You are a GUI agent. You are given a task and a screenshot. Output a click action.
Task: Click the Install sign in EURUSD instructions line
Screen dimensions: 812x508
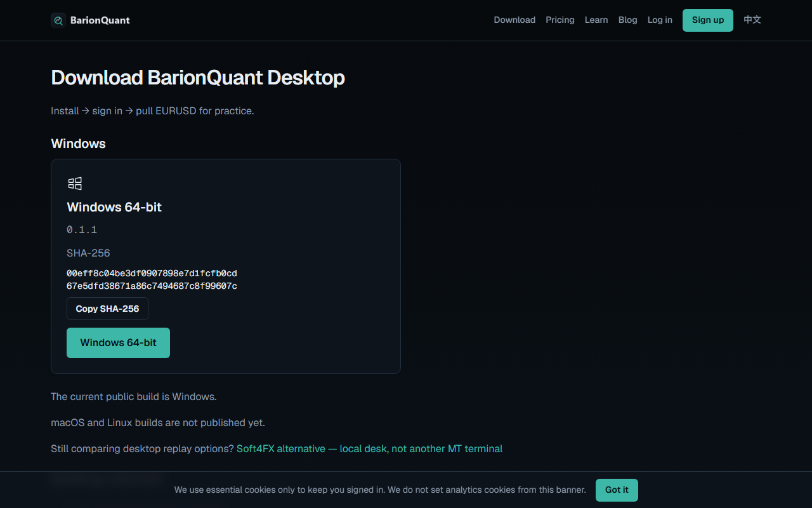(152, 111)
